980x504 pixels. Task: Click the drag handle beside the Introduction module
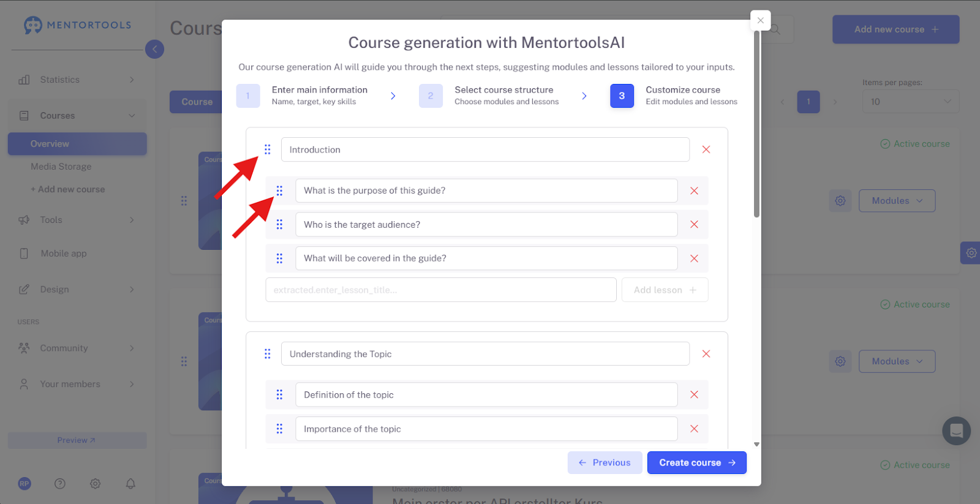[x=268, y=149]
